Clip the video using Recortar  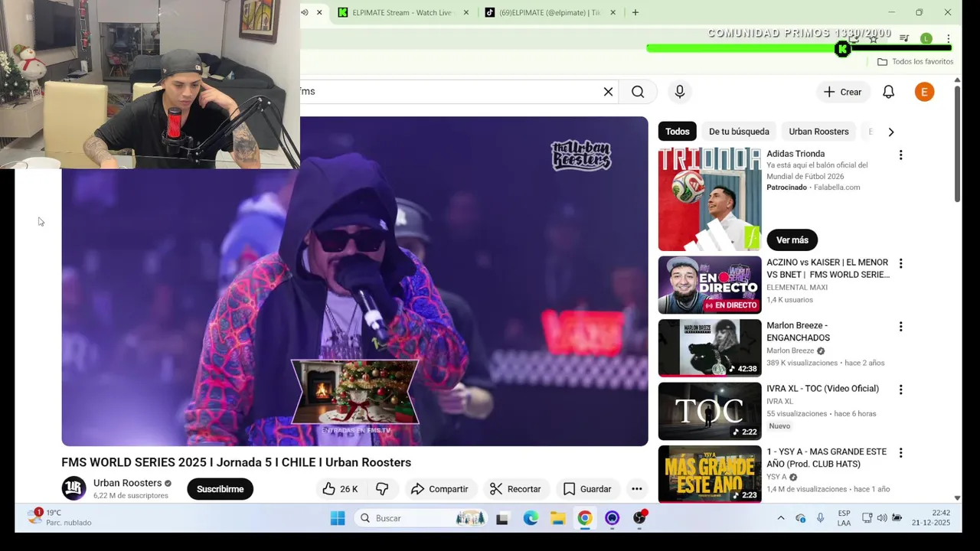click(x=515, y=489)
